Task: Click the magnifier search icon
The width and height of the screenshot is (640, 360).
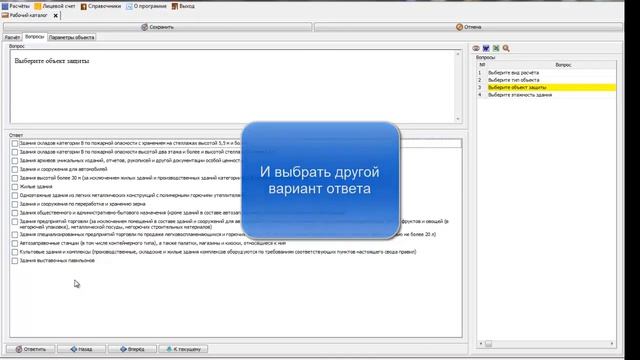Action: pos(506,48)
